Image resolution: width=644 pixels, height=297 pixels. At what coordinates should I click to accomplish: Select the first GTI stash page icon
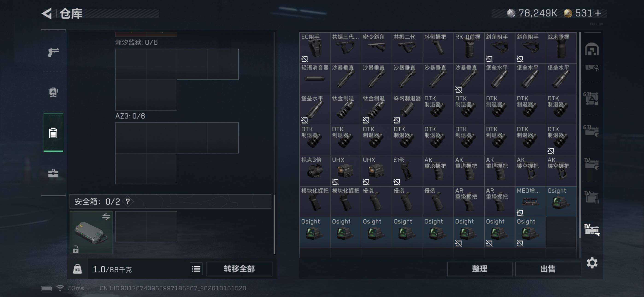click(x=591, y=99)
